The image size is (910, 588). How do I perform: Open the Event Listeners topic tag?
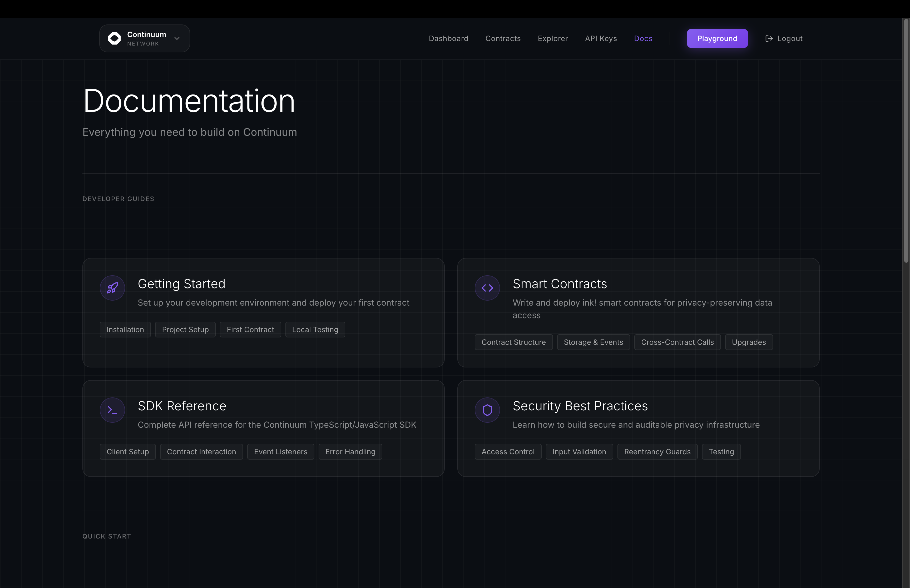(280, 452)
